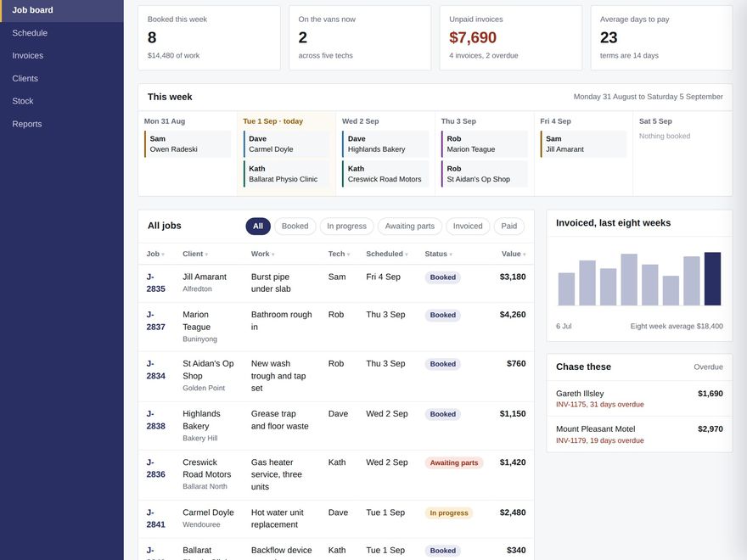Show only Invoiced jobs

pos(468,227)
